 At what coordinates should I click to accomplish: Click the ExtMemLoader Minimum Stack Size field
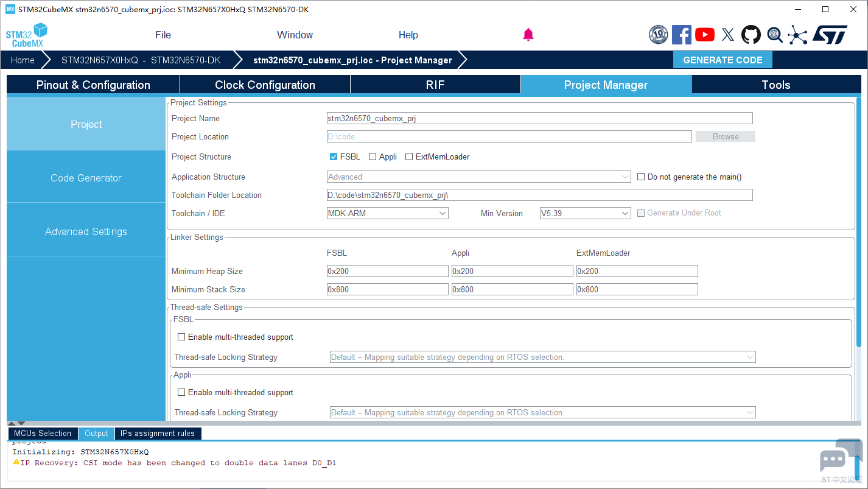coord(637,289)
